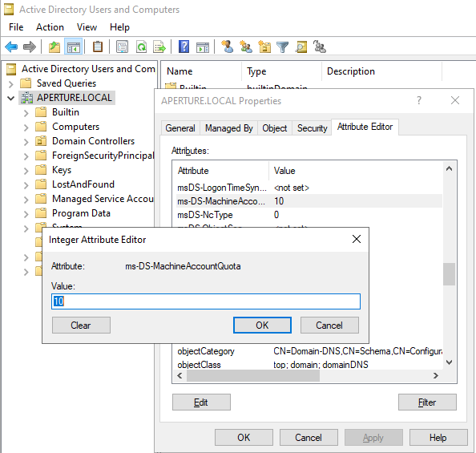Expand the Domain Controllers node
Screen dimensions: 476x453
(26, 142)
